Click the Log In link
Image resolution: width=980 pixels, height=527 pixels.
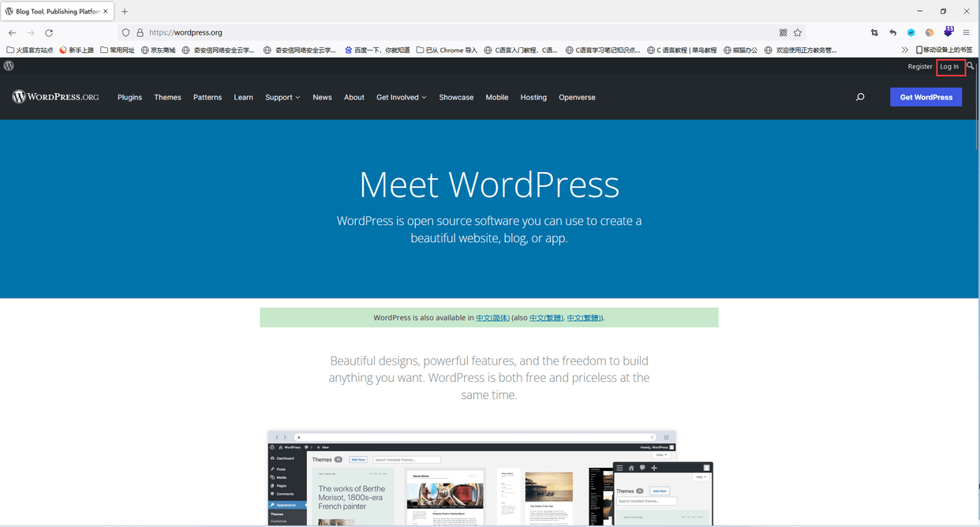click(x=949, y=66)
